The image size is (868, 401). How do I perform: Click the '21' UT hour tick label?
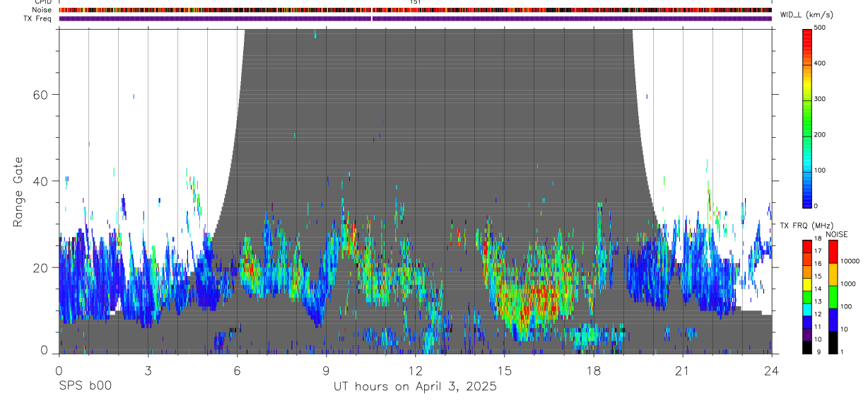click(x=683, y=371)
